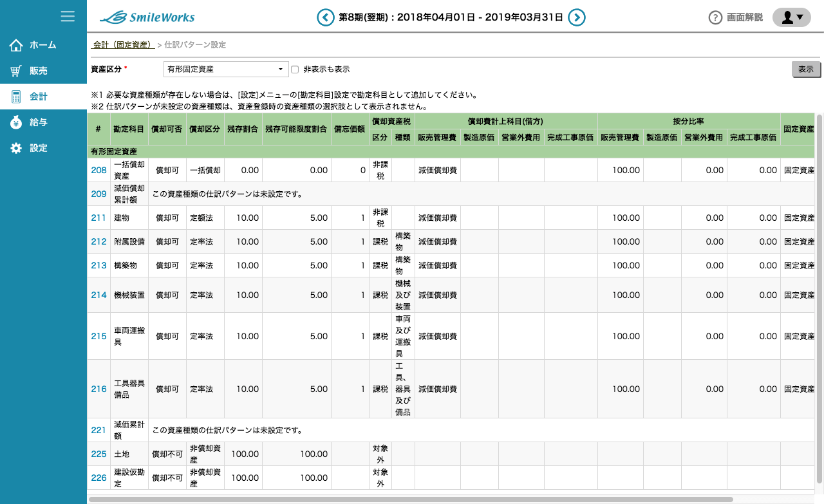Image resolution: width=824 pixels, height=504 pixels.
Task: Click the question mark help icon
Action: pyautogui.click(x=715, y=18)
